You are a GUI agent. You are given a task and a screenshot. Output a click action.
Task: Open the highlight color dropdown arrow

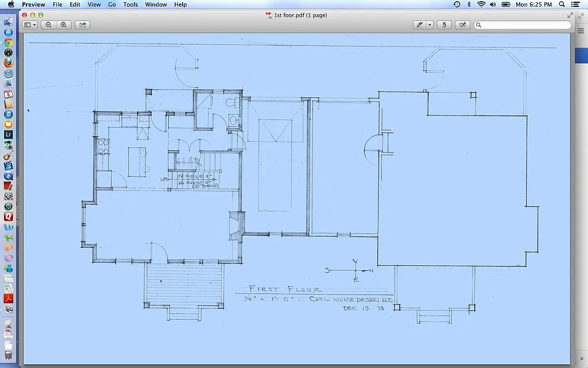(x=430, y=25)
